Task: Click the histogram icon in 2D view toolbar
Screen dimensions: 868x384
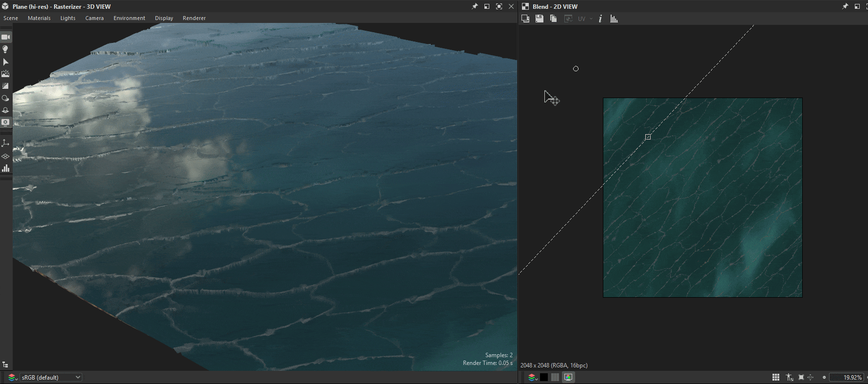Action: pyautogui.click(x=614, y=19)
